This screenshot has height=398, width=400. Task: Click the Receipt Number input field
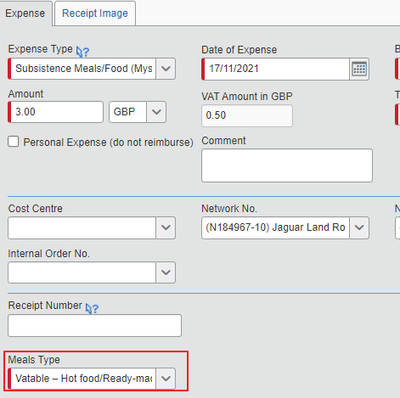click(x=95, y=325)
